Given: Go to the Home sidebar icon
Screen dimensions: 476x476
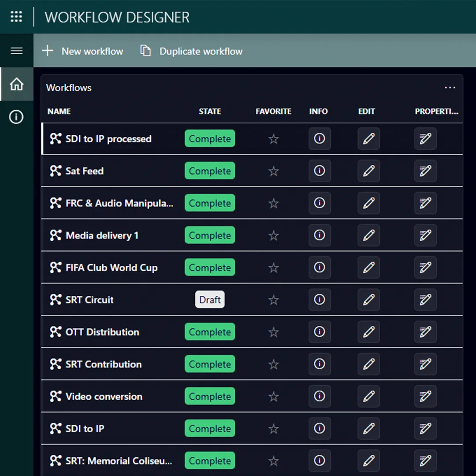Looking at the screenshot, I should click(16, 84).
